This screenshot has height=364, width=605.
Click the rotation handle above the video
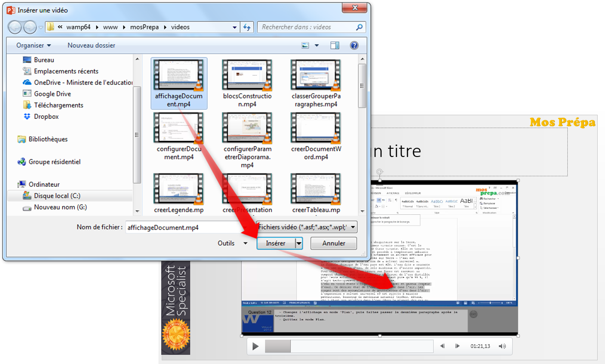coord(379,173)
